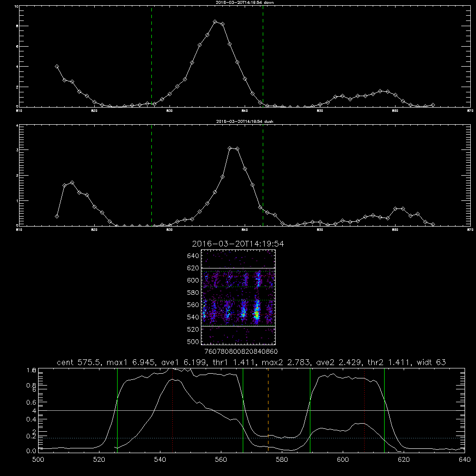The width and height of the screenshot is (476, 476).
Task: Click the large '2016-03-20T14:19:54' title above the spectrogram
Action: [x=238, y=244]
